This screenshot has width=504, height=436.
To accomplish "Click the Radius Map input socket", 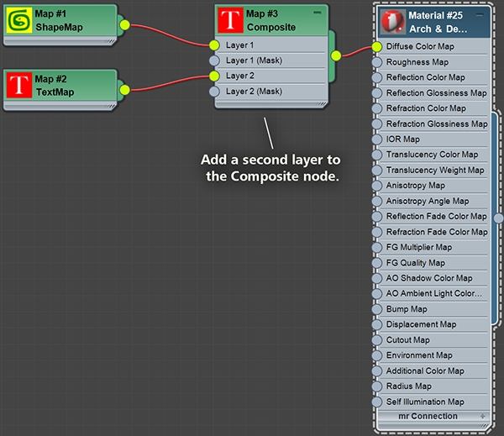I will tap(377, 386).
